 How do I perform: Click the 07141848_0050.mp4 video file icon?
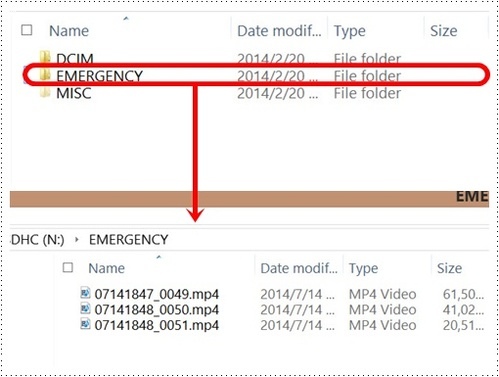point(85,309)
